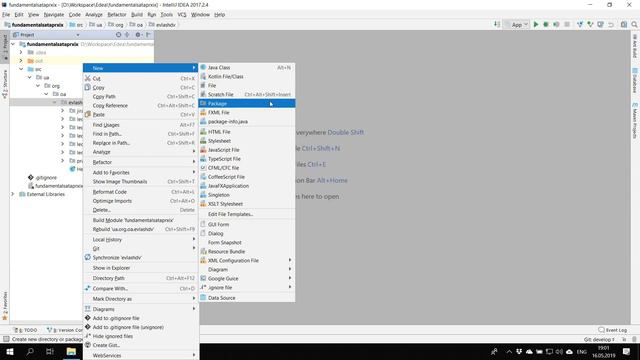
Task: Click fundamentalsataprxix breadcrumb in navigation bar
Action: 34,25
